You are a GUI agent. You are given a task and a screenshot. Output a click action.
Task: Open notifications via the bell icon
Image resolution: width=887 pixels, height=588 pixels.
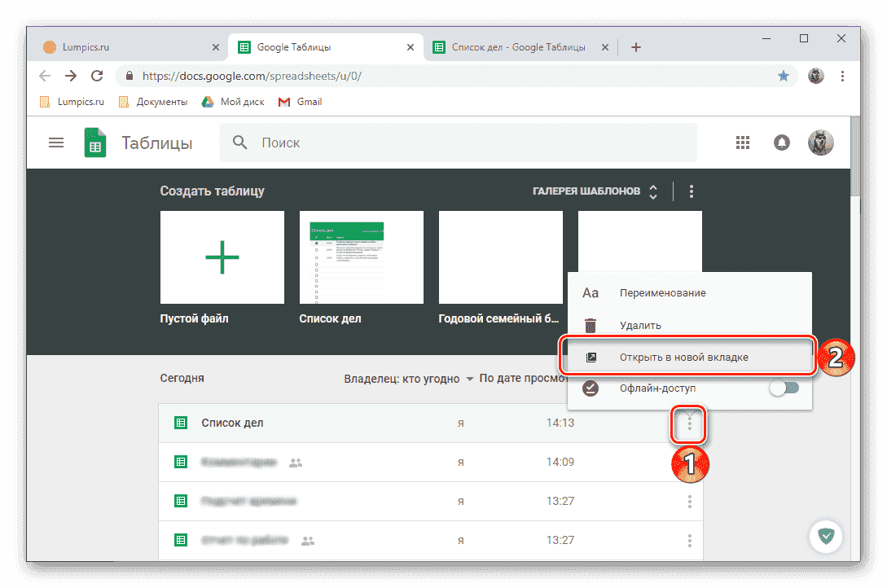pyautogui.click(x=781, y=142)
